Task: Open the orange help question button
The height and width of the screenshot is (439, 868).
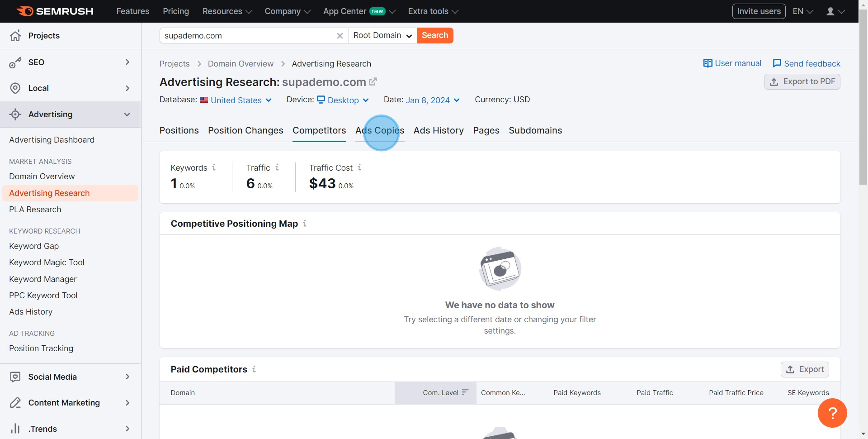Action: [x=832, y=413]
